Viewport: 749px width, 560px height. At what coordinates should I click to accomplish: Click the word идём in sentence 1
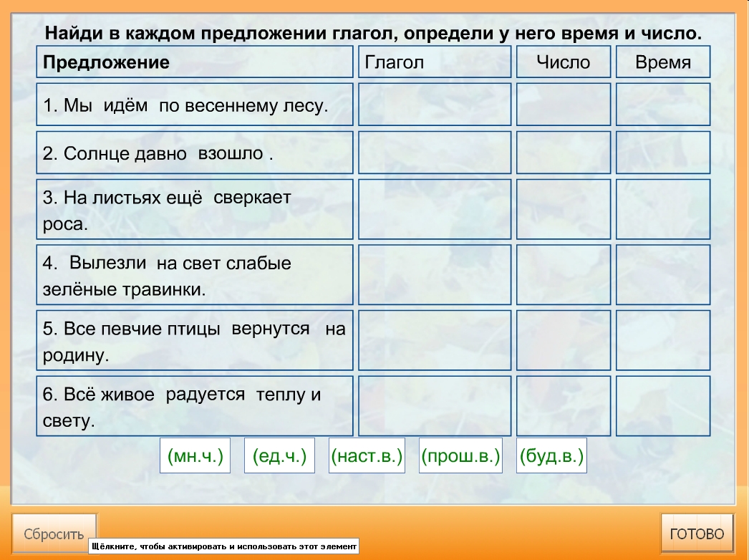[x=125, y=105]
